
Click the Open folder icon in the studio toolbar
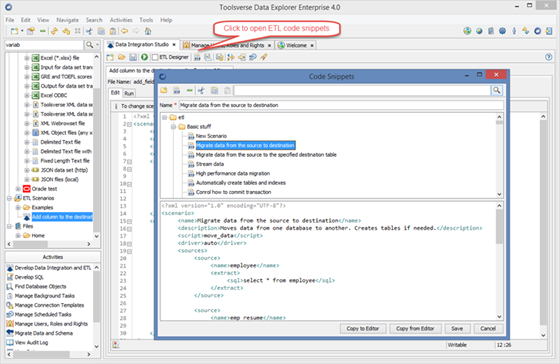point(121,57)
